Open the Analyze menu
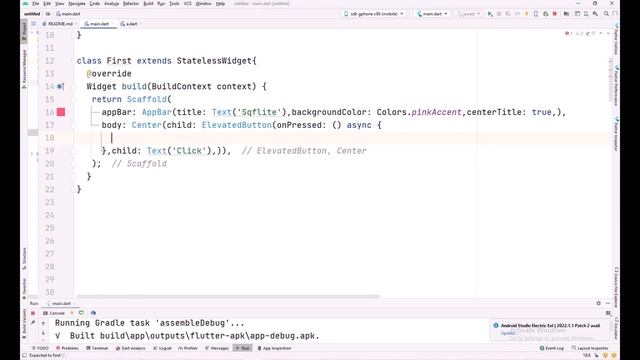Image resolution: width=640 pixels, height=360 pixels. 111,4
